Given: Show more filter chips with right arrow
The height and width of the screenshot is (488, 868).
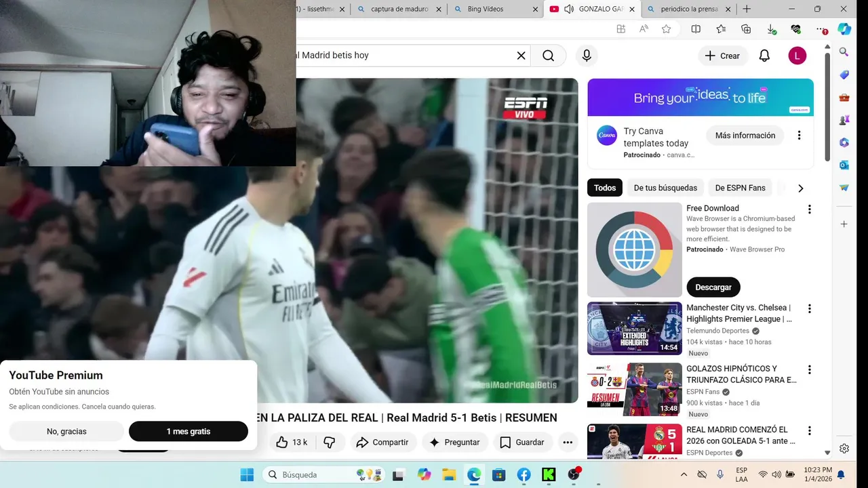Looking at the screenshot, I should tap(801, 188).
